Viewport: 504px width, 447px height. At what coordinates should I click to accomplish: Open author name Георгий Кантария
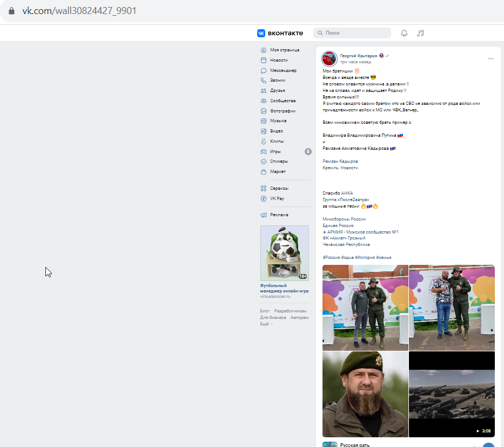[358, 56]
